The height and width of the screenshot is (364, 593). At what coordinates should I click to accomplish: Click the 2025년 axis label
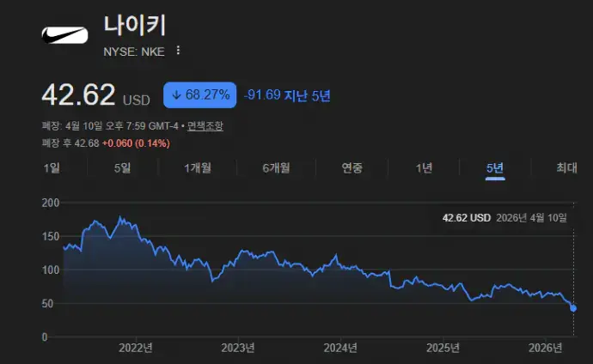pos(443,348)
